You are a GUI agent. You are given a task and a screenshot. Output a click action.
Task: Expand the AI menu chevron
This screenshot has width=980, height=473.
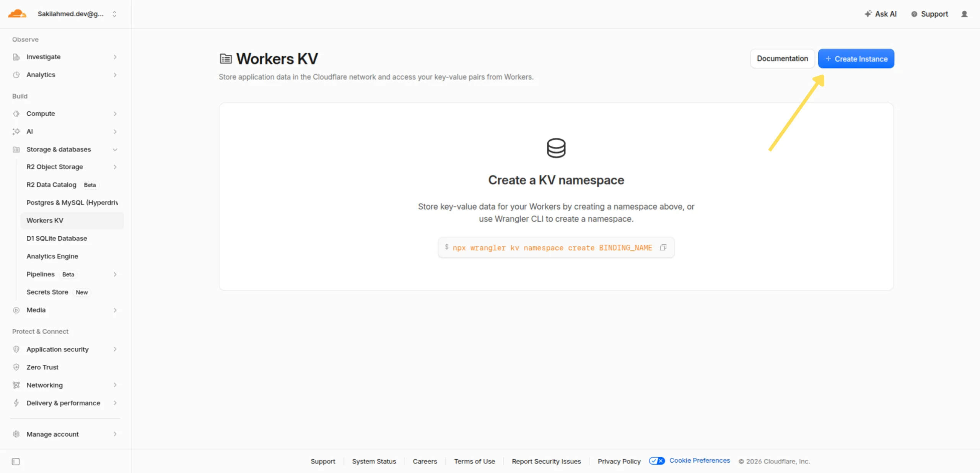pyautogui.click(x=115, y=132)
